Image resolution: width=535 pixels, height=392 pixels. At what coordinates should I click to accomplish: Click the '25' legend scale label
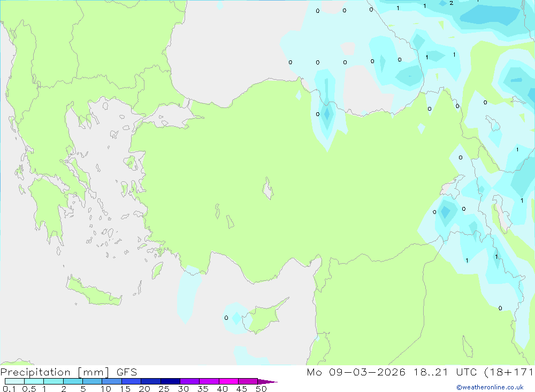tap(164, 389)
